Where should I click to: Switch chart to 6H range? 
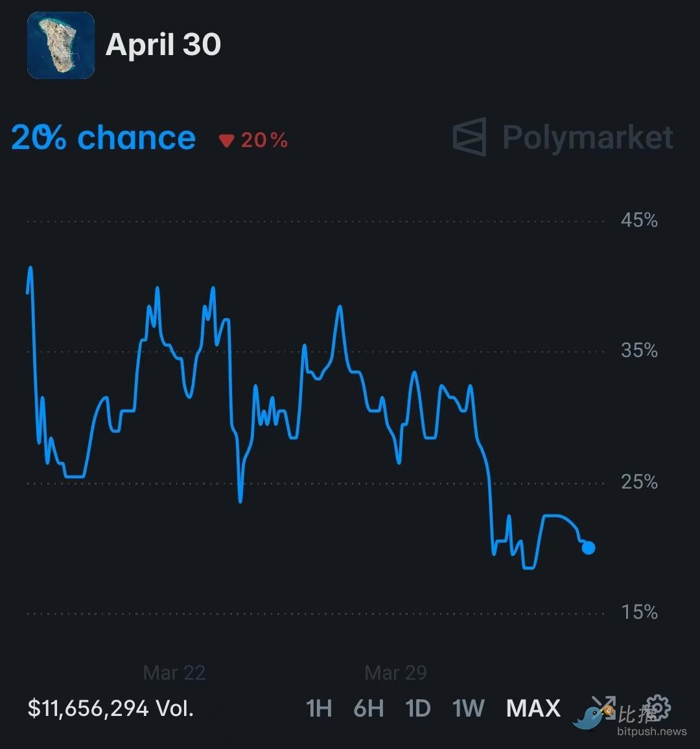point(368,708)
